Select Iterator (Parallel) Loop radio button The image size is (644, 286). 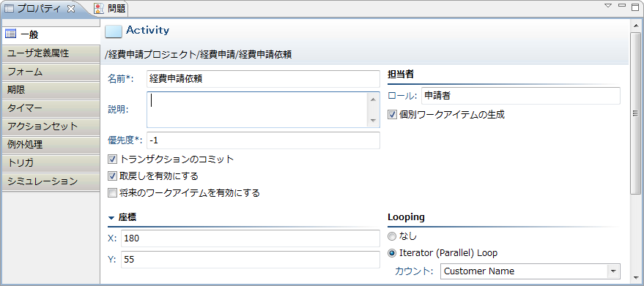point(392,253)
